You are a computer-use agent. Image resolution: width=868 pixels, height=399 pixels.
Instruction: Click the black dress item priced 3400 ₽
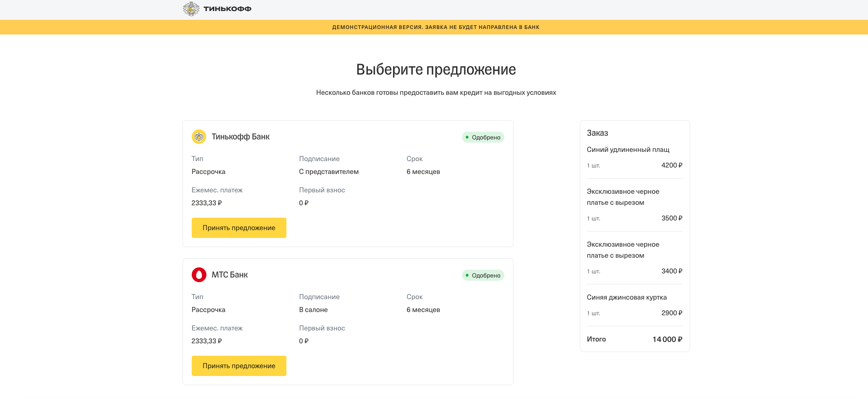coord(623,250)
